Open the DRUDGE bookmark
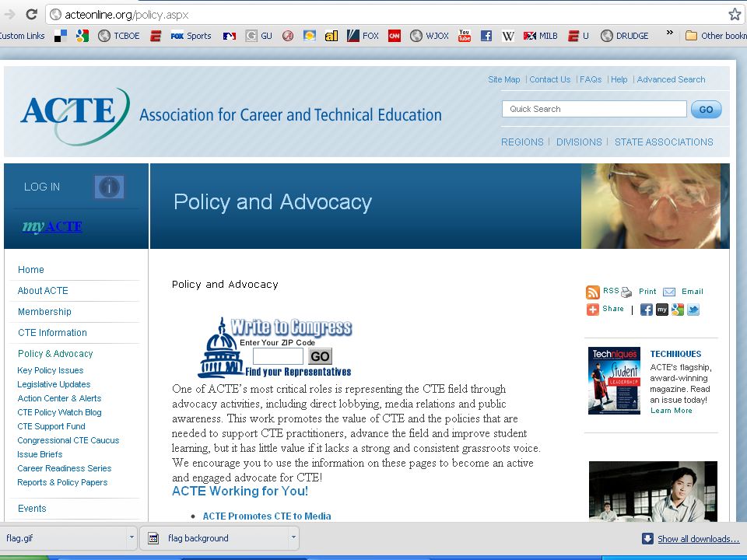Viewport: 747px width, 560px height. [625, 36]
